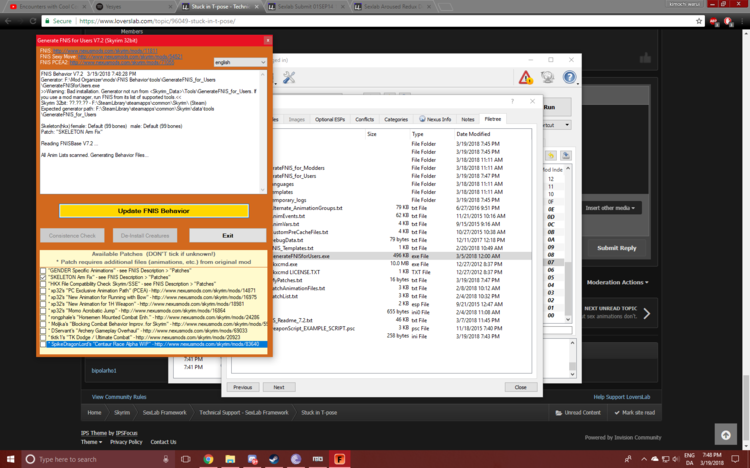Open the Shortcut dropdown under Run
Screen dimensions: 750x468
click(x=557, y=125)
